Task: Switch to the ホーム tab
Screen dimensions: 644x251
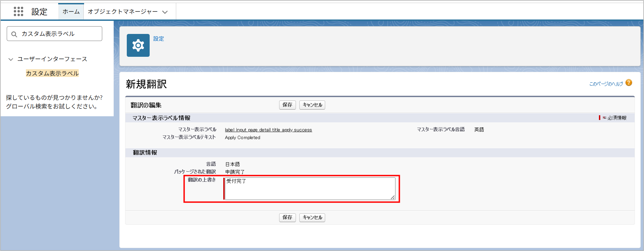Action: [x=71, y=12]
